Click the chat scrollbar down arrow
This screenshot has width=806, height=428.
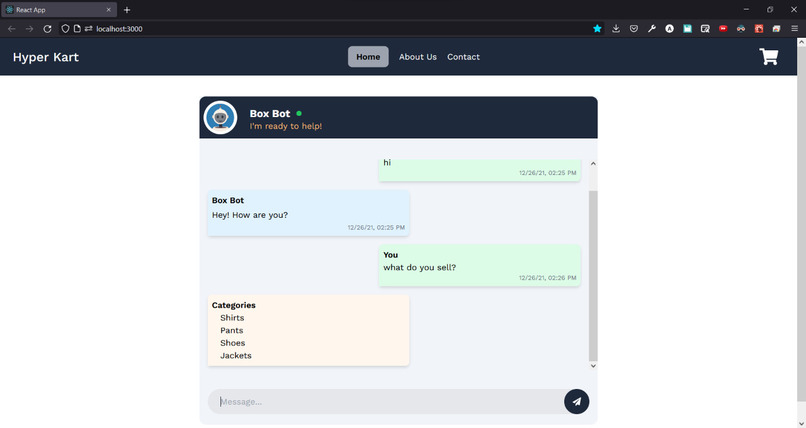point(593,366)
